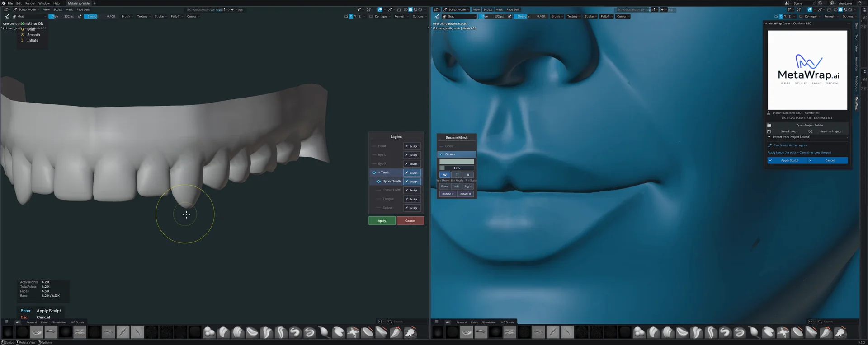The width and height of the screenshot is (868, 345).
Task: Click Rotate L button in Source Mesh
Action: [x=448, y=194]
